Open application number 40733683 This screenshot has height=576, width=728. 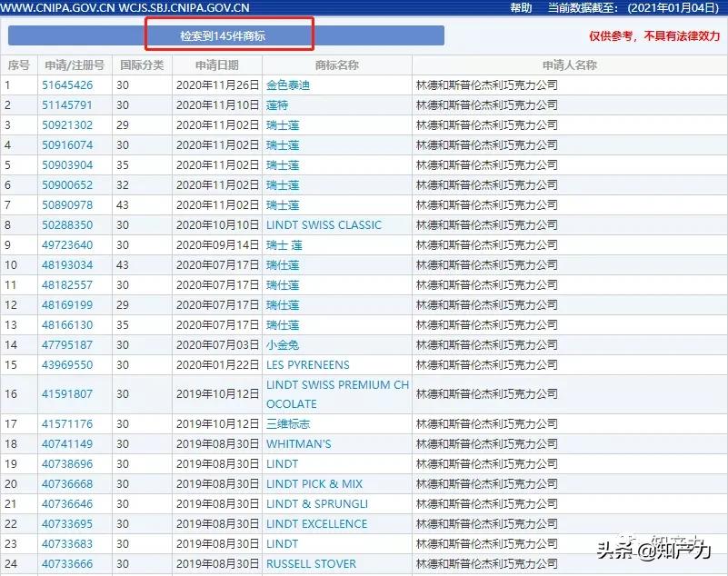(67, 543)
